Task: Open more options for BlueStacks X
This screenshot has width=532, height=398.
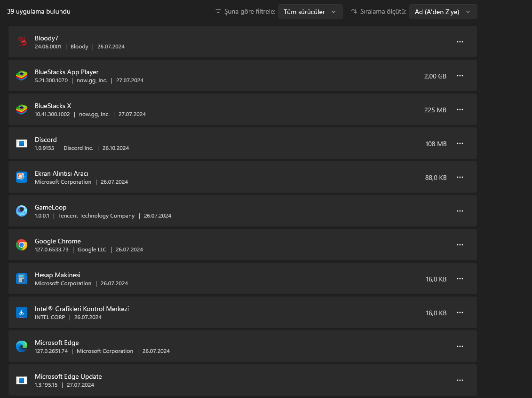Action: (x=460, y=109)
